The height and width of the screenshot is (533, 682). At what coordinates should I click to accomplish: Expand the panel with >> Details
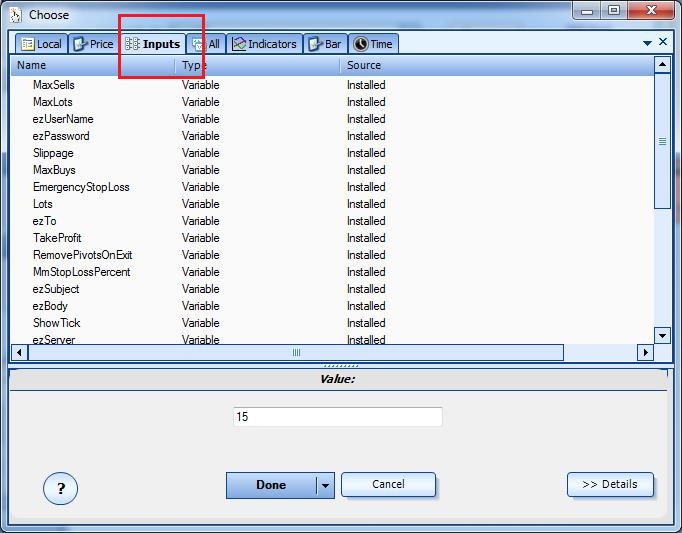(x=610, y=485)
